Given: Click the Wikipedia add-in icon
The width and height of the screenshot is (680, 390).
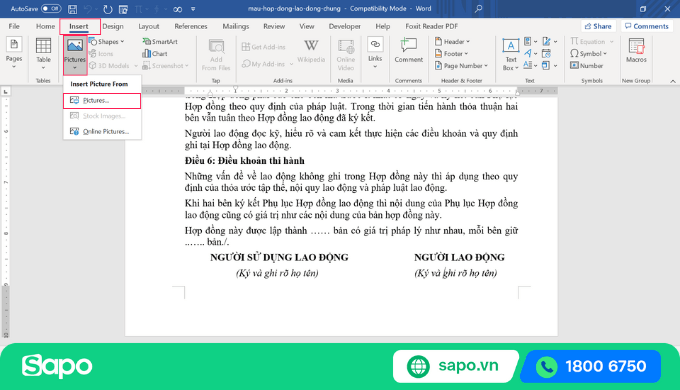Looking at the screenshot, I should pos(311,51).
